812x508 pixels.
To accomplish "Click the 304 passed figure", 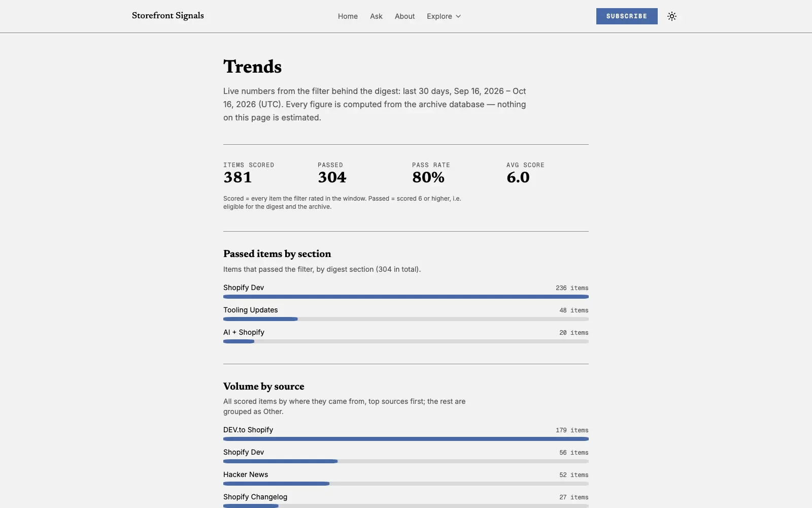I will [x=332, y=177].
